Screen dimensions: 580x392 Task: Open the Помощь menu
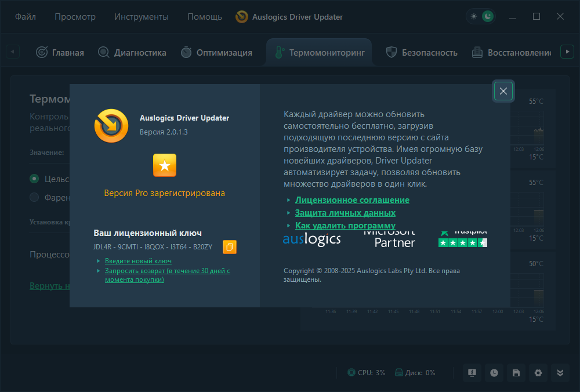coord(205,17)
